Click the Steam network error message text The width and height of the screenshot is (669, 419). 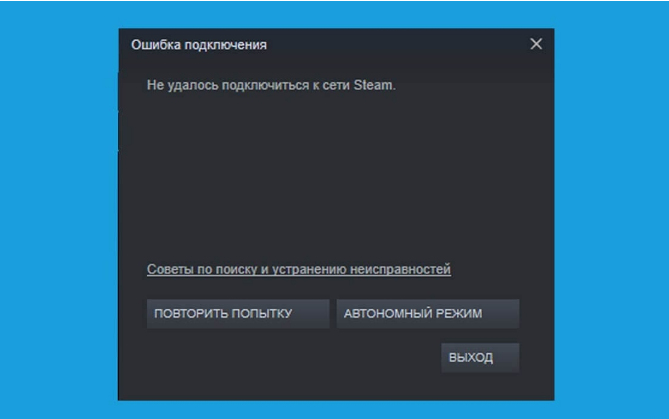pos(271,85)
